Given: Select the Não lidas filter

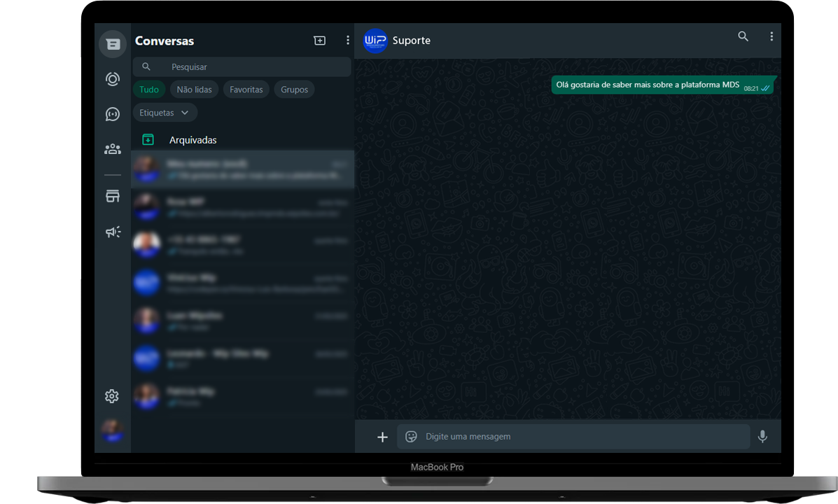Looking at the screenshot, I should click(x=194, y=90).
